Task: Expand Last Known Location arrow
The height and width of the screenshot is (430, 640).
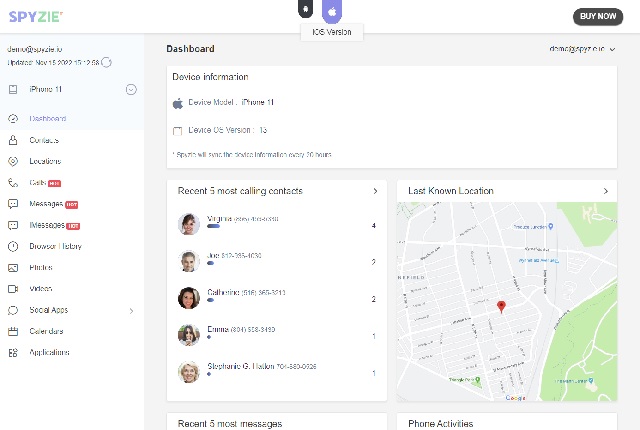Action: pos(606,191)
